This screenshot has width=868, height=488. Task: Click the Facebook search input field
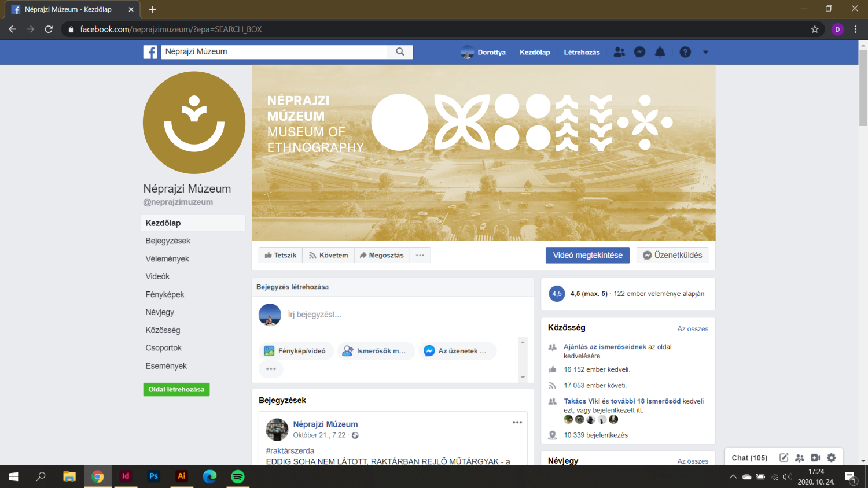[274, 52]
